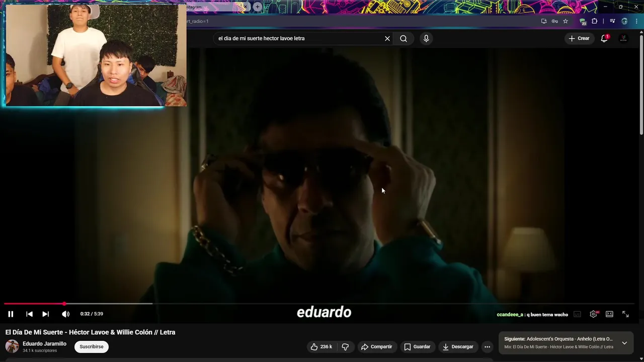Open the Chrome three-dot menu

tap(636, 21)
